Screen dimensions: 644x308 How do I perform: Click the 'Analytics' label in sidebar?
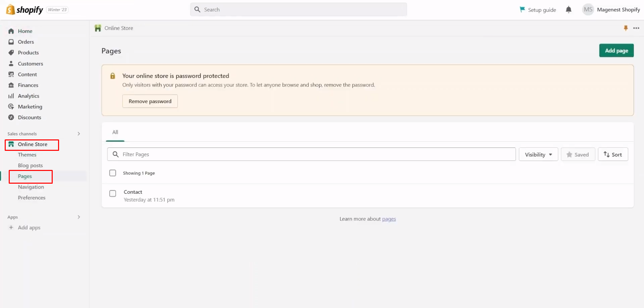pos(29,96)
